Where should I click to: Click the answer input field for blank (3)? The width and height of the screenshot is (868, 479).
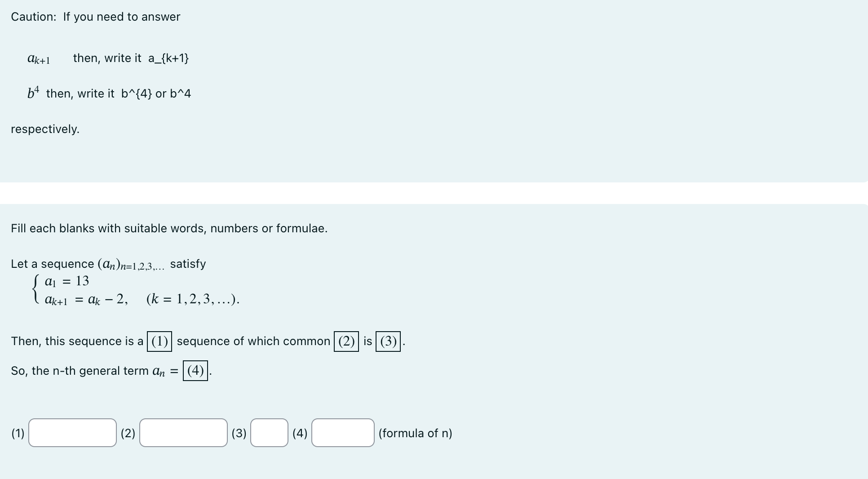[x=269, y=433]
